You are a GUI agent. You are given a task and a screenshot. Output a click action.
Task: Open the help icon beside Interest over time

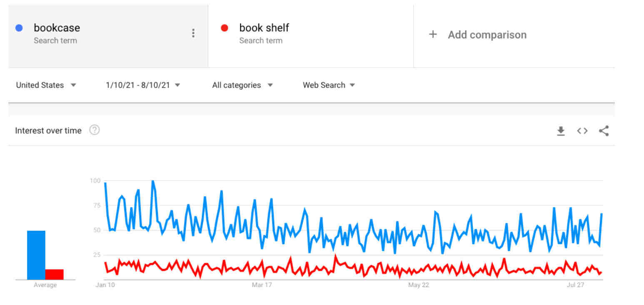[x=95, y=130]
